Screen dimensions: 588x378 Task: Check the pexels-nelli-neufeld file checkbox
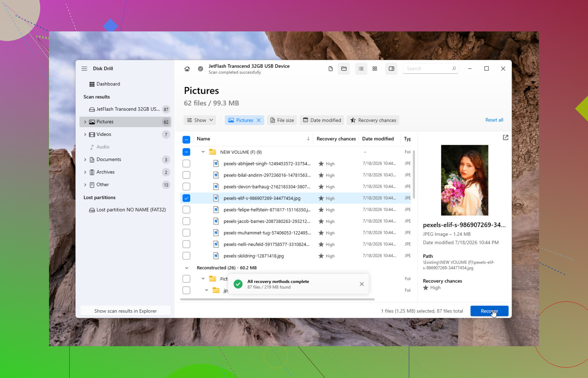(x=186, y=244)
